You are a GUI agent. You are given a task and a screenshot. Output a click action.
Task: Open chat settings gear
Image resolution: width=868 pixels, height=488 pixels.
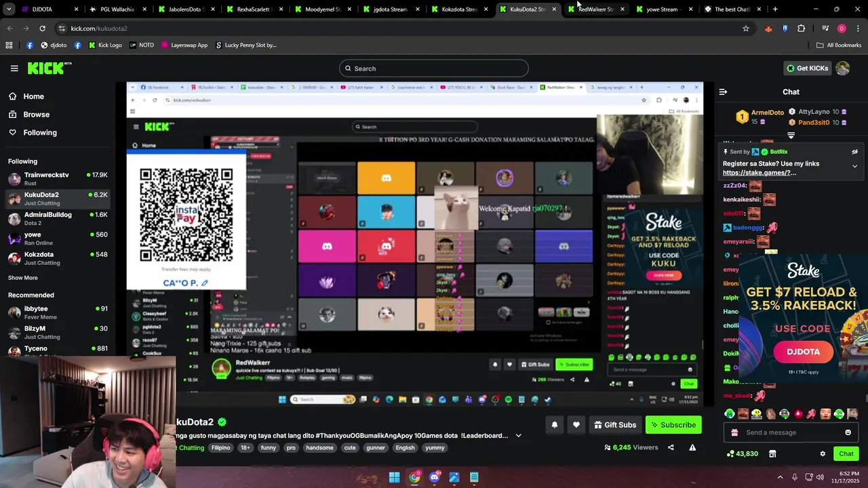pos(823,453)
